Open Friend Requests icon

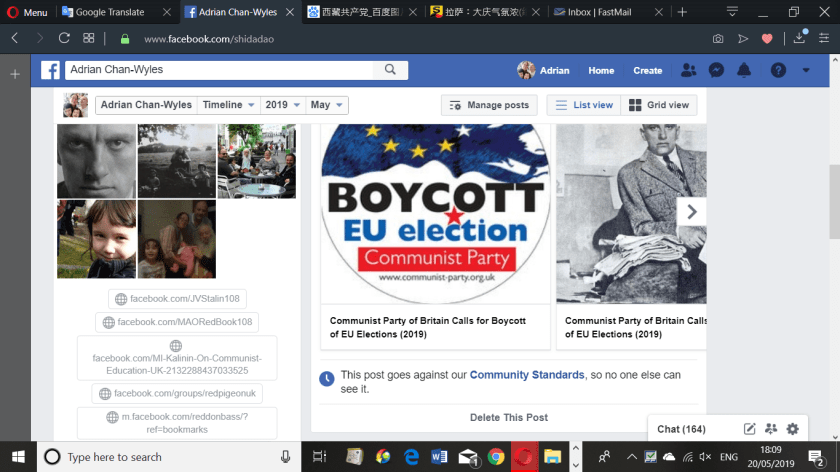688,70
